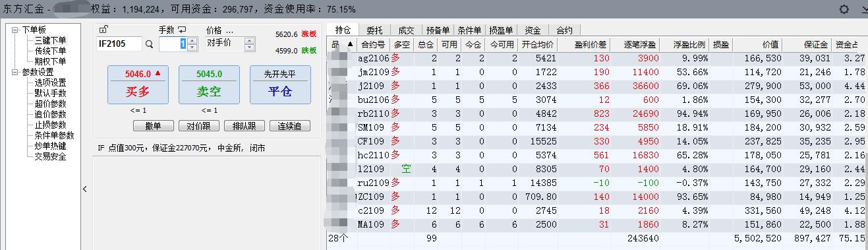Click the collapse arrow beside the gear
This screenshot has width=868, height=250.
click(x=864, y=10)
